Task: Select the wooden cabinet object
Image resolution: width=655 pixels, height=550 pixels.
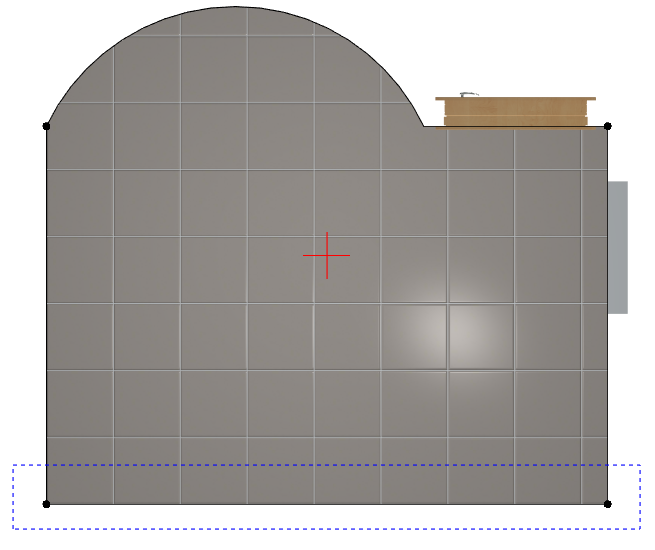Action: pyautogui.click(x=515, y=112)
